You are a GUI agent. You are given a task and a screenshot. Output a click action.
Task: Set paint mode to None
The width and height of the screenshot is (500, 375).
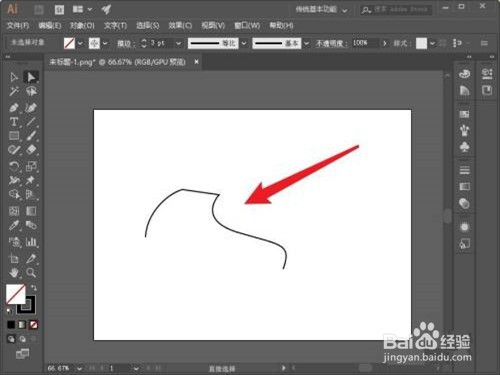33,325
